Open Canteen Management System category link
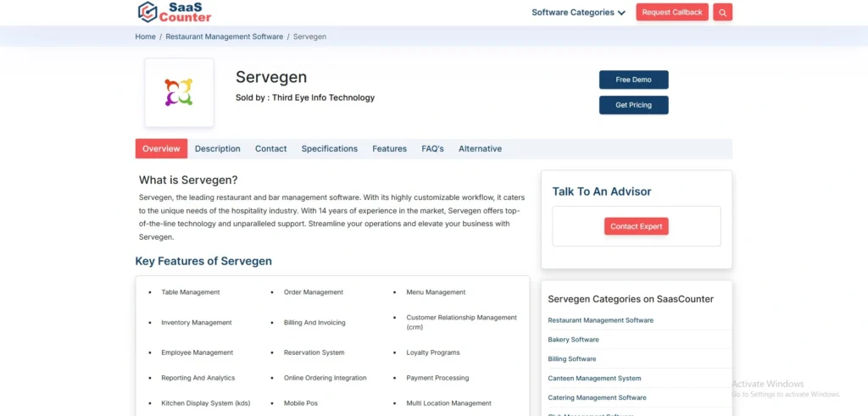 coord(594,379)
